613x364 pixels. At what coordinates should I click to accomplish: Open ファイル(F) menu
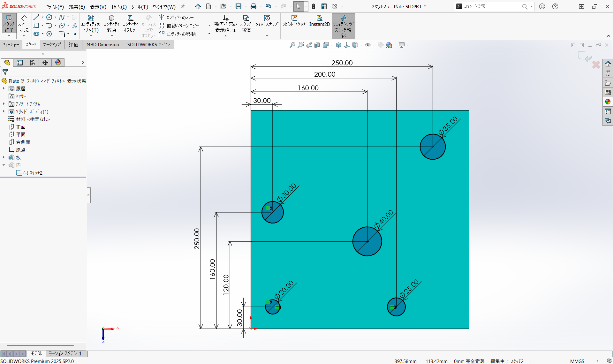[x=55, y=6]
